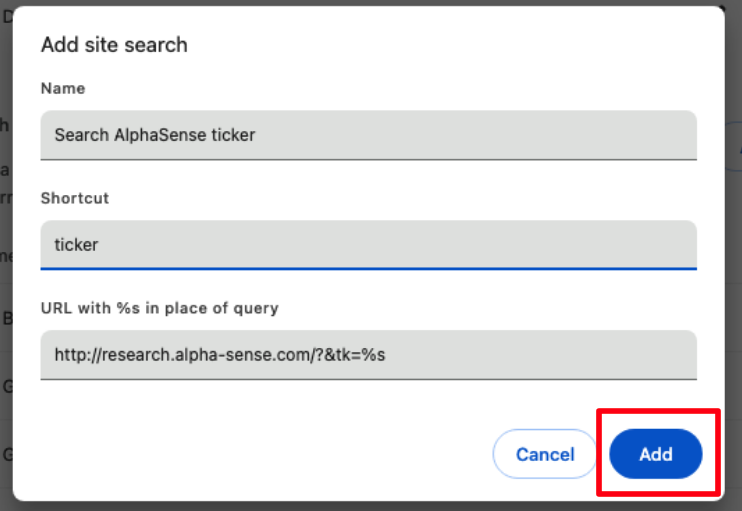Screen dimensions: 742x511
Task: Click the empty area right of 'ticker'
Action: 400,244
